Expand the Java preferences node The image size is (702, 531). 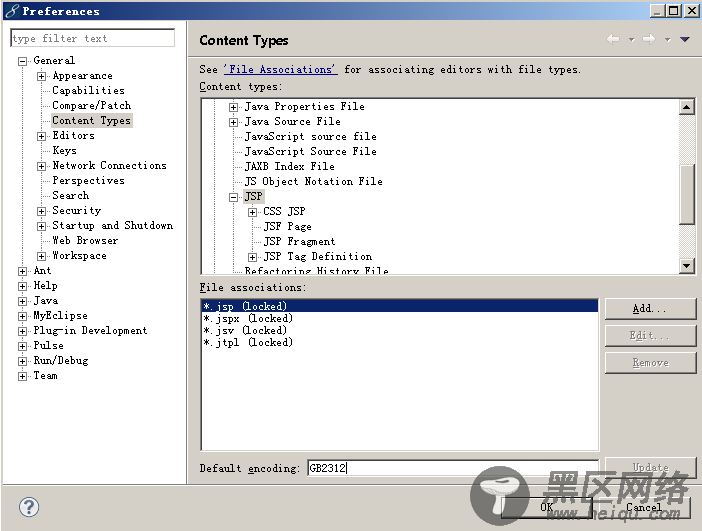(x=22, y=301)
